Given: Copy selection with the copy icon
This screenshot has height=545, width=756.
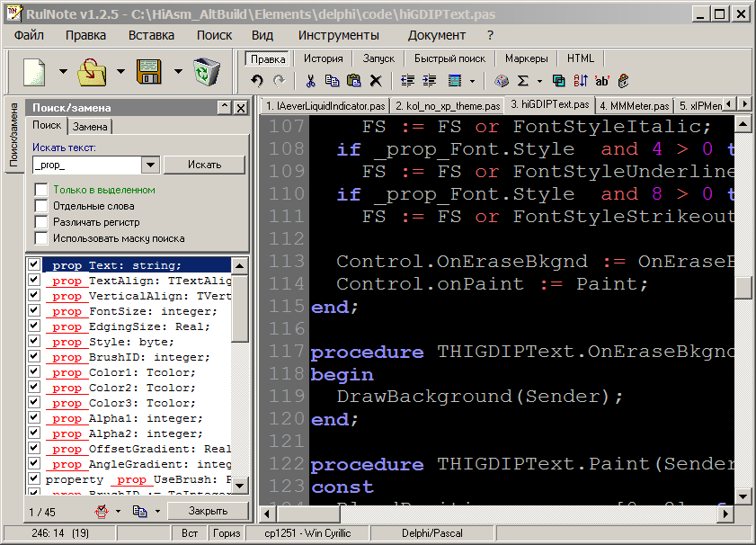Looking at the screenshot, I should point(333,81).
